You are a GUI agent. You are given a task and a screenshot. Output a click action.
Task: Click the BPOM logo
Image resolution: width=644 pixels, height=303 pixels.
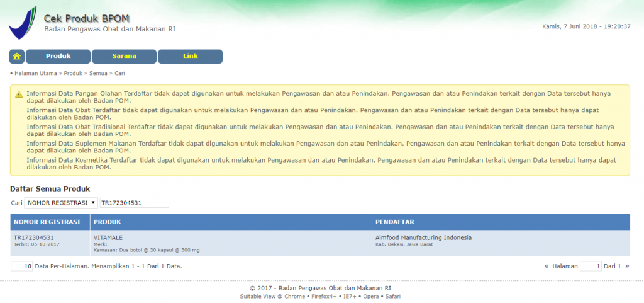(23, 23)
